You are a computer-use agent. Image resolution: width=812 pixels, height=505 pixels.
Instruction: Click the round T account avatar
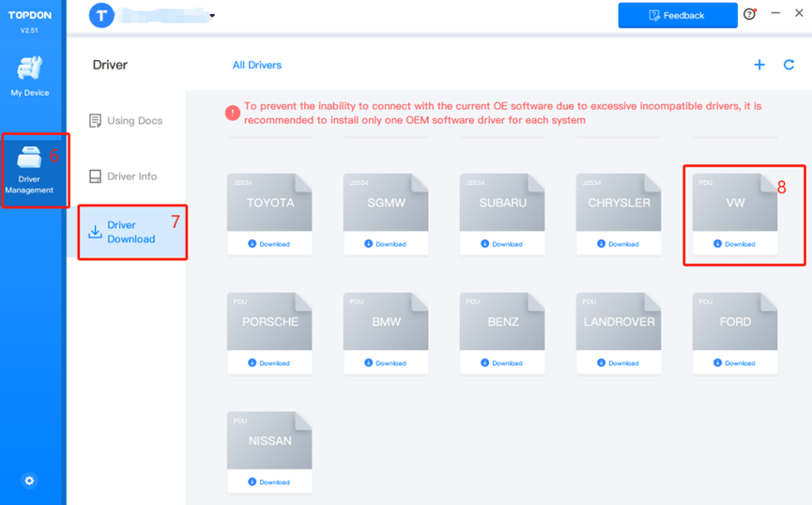[x=101, y=16]
